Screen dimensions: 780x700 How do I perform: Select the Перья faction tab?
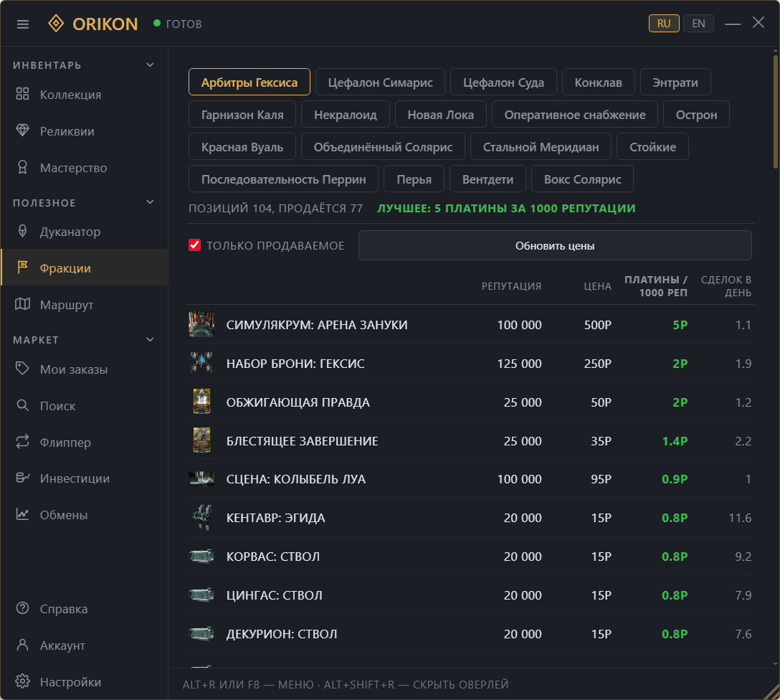pyautogui.click(x=414, y=179)
